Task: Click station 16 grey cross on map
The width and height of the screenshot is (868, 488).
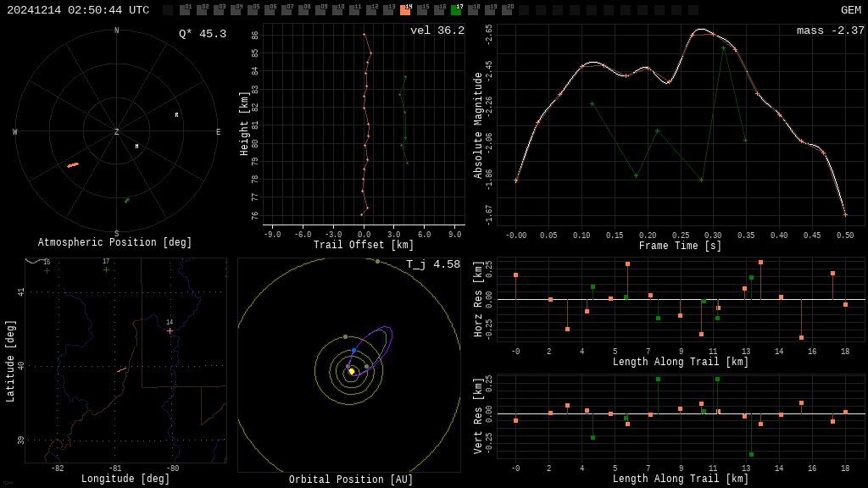Action: (47, 270)
